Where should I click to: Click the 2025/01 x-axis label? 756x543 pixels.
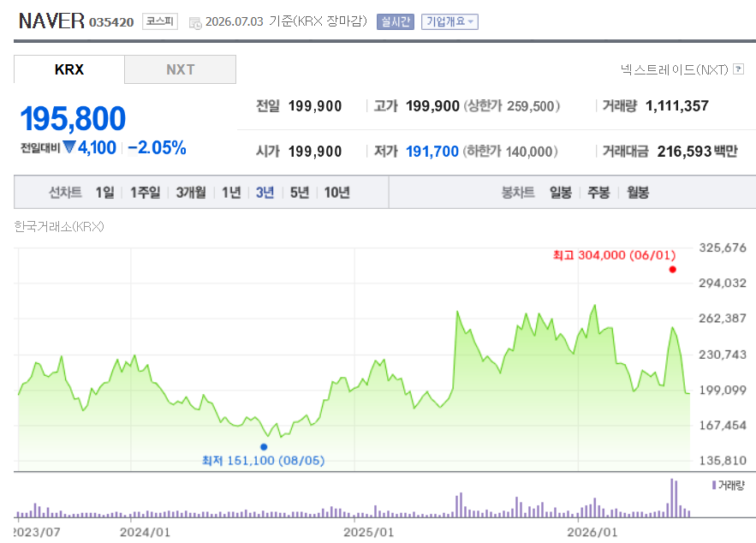coord(369,533)
